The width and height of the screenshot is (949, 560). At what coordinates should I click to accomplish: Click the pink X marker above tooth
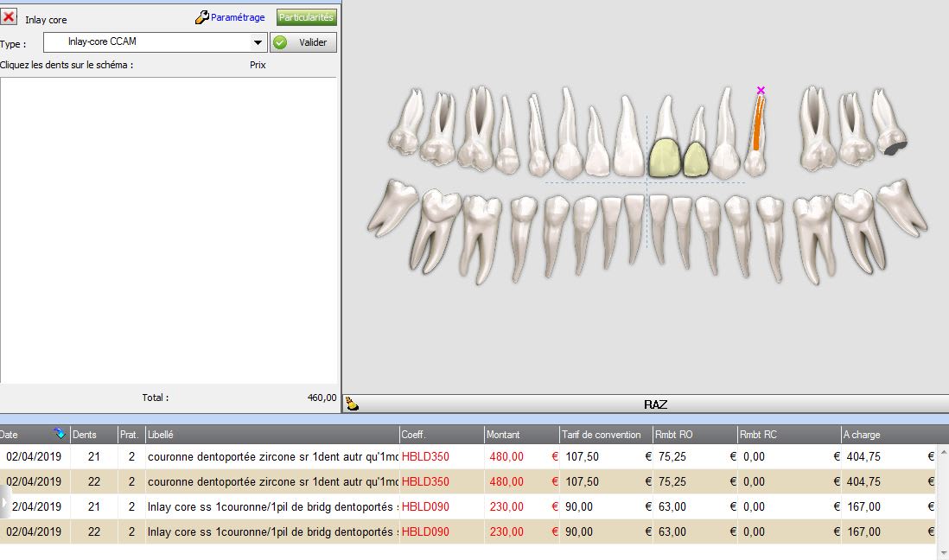pos(761,90)
